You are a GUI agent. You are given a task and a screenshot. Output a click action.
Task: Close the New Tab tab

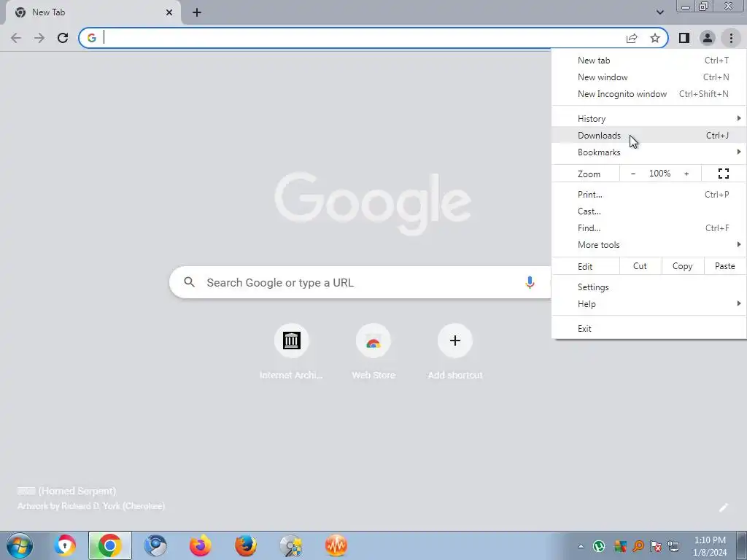click(x=169, y=12)
